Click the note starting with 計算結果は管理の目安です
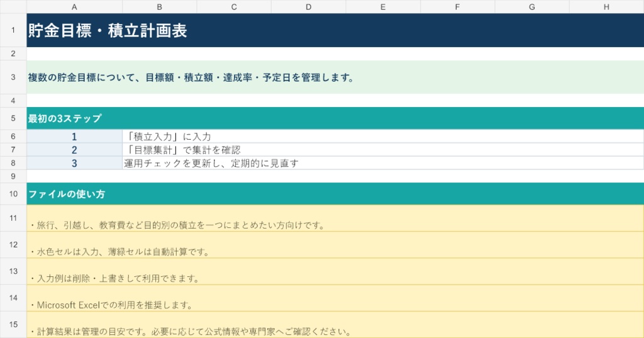The width and height of the screenshot is (644, 338). (x=335, y=324)
